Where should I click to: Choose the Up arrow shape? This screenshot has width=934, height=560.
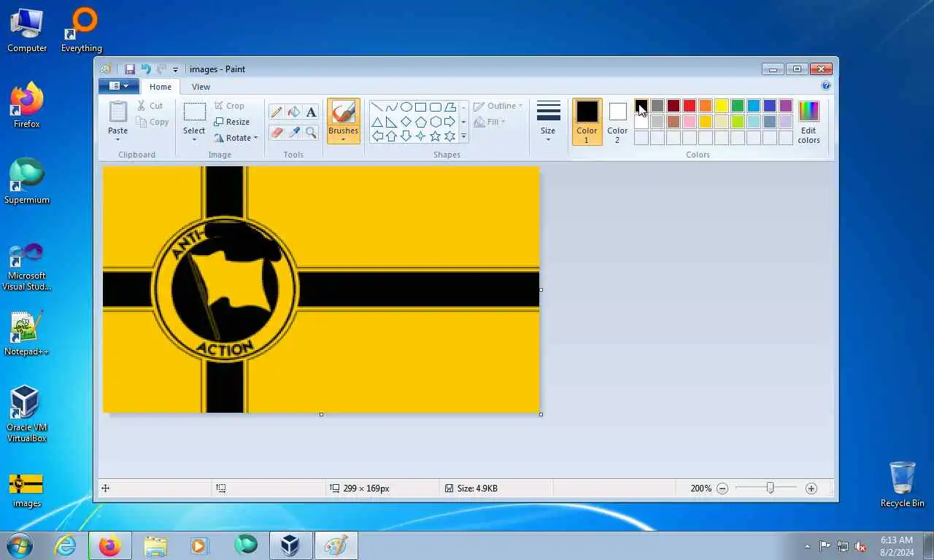[x=392, y=136]
